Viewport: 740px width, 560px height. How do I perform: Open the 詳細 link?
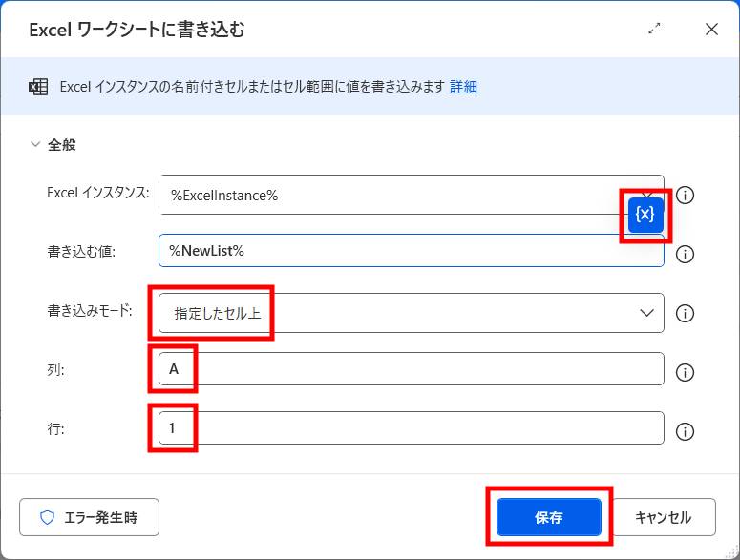(x=463, y=87)
